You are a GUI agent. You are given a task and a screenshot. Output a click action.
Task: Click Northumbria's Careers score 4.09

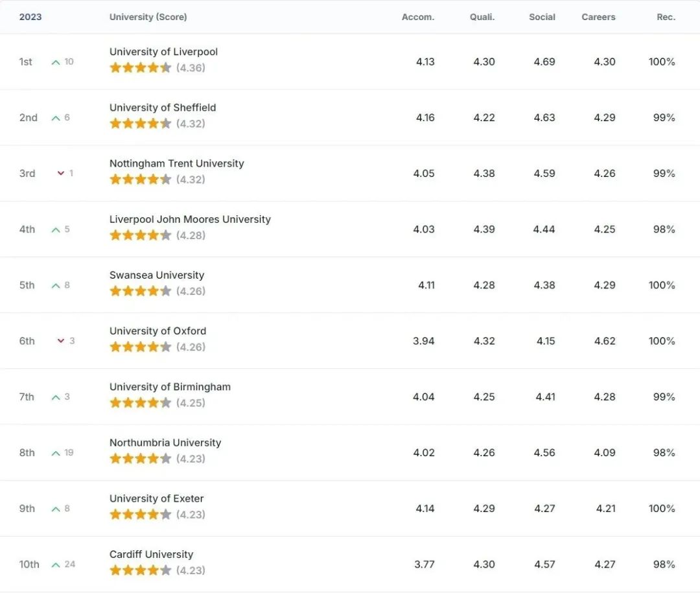click(605, 452)
